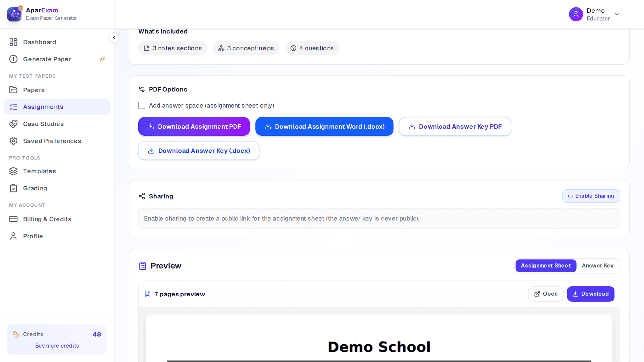644x362 pixels.
Task: Open Templates layers icon
Action: (x=13, y=171)
